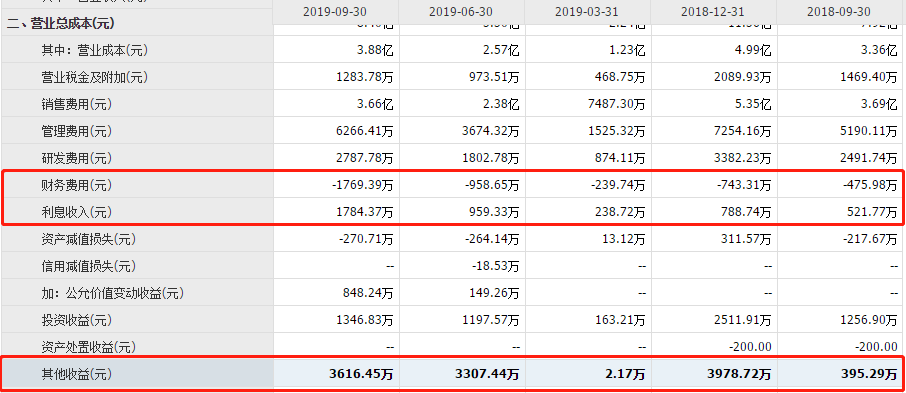Image resolution: width=906 pixels, height=393 pixels.
Task: Select management expense value 7254.16万
Action: [742, 132]
